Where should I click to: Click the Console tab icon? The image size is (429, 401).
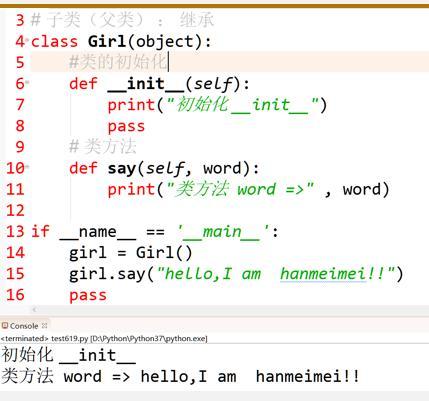[5, 325]
